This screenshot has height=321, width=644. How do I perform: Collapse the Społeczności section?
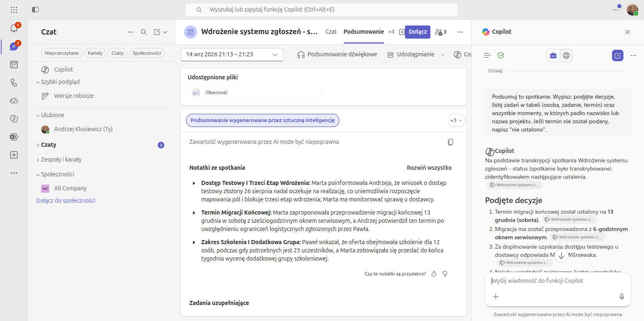tap(38, 174)
